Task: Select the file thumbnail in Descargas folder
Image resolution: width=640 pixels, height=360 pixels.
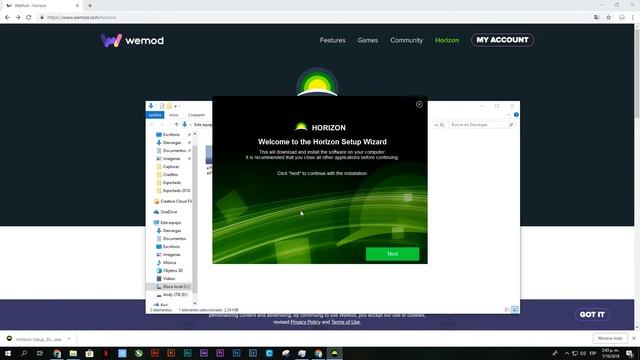Action: click(x=209, y=155)
